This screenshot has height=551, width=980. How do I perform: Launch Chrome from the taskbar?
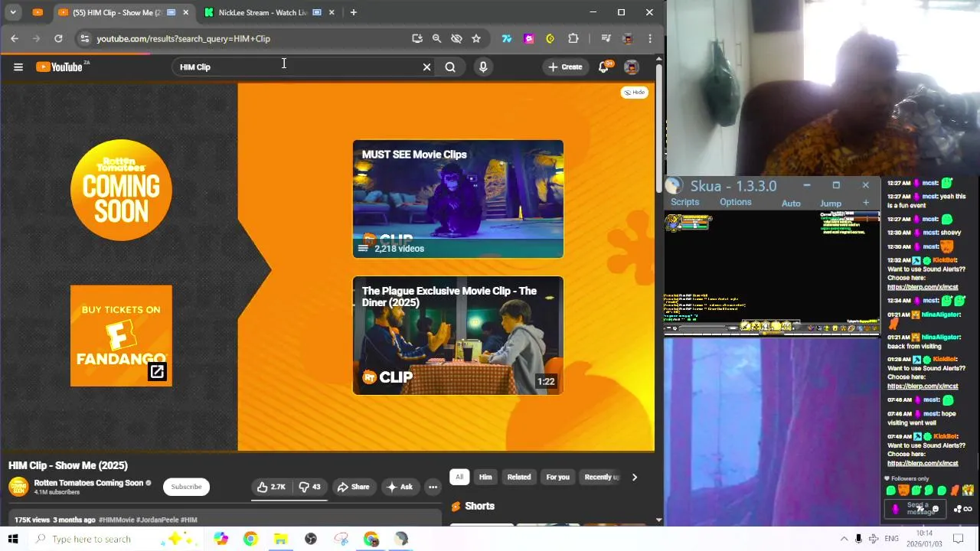250,539
